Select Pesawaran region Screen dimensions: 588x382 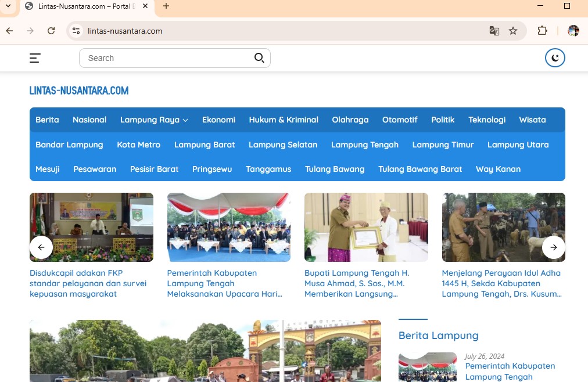coord(95,170)
